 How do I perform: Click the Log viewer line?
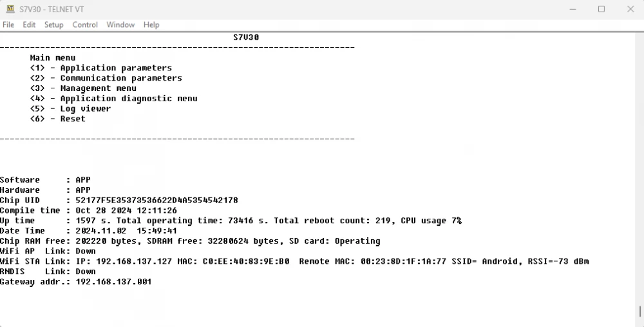click(x=70, y=108)
